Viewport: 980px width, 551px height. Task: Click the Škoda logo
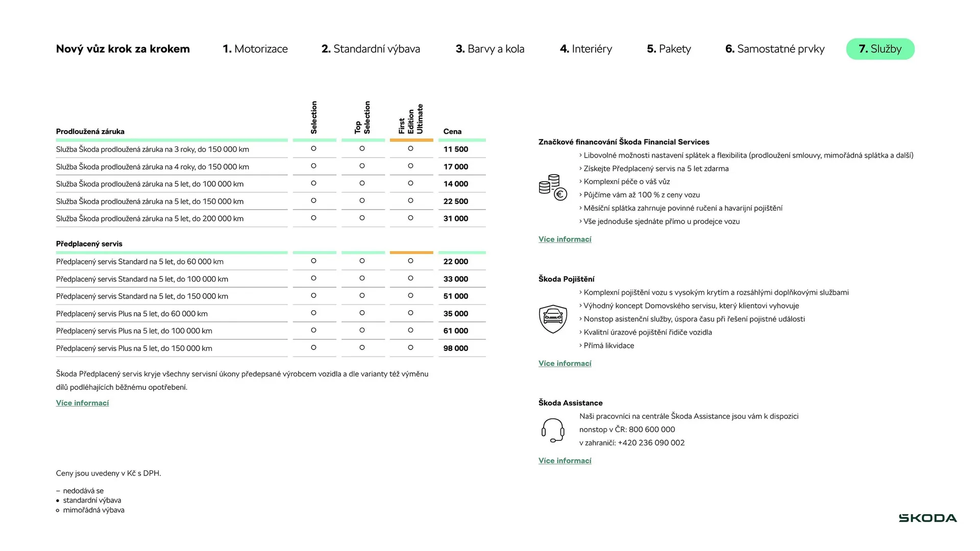(x=927, y=518)
